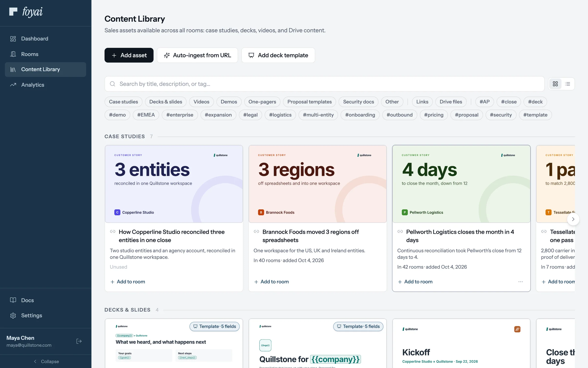Add Brannock Foods case study to room
Screen dimensions: 588x368
271,282
